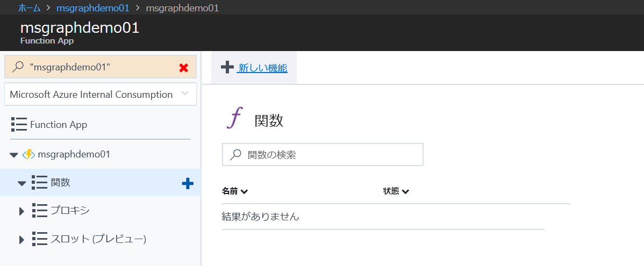The height and width of the screenshot is (266, 644).
Task: Click the list icon next to Function App
Action: click(x=19, y=124)
